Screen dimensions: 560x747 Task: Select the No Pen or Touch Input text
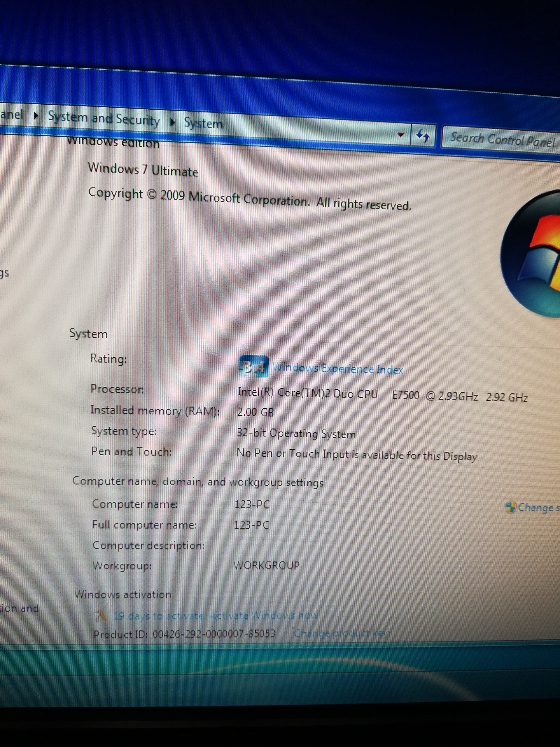(x=357, y=454)
